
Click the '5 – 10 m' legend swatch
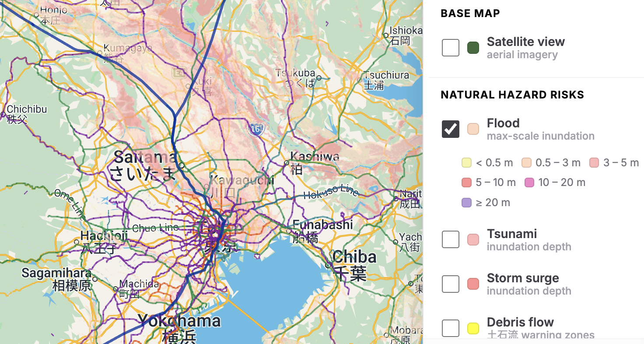pos(466,183)
